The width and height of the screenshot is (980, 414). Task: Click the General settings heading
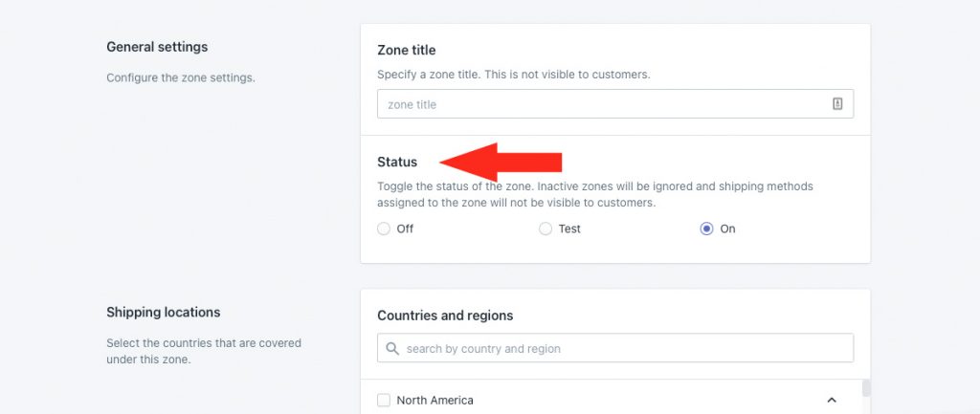point(157,47)
